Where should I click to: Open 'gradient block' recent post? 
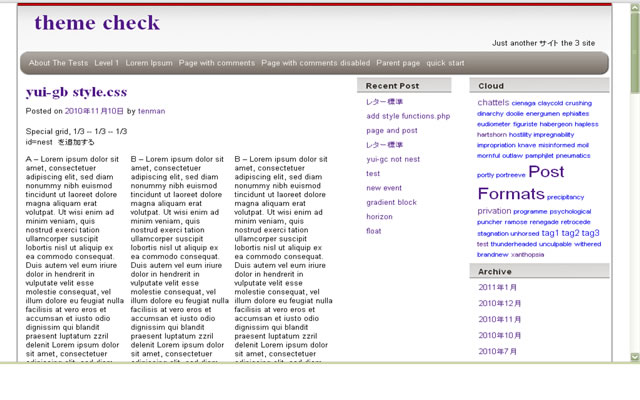[x=391, y=202]
